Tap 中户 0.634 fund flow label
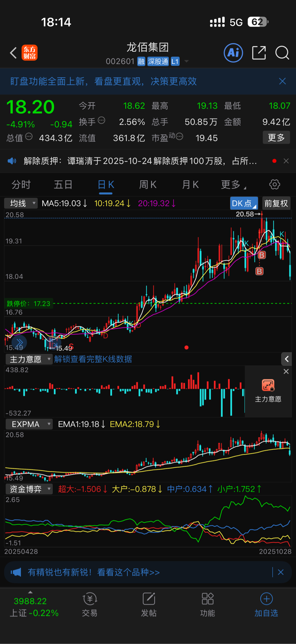The image size is (296, 644). click(x=190, y=489)
